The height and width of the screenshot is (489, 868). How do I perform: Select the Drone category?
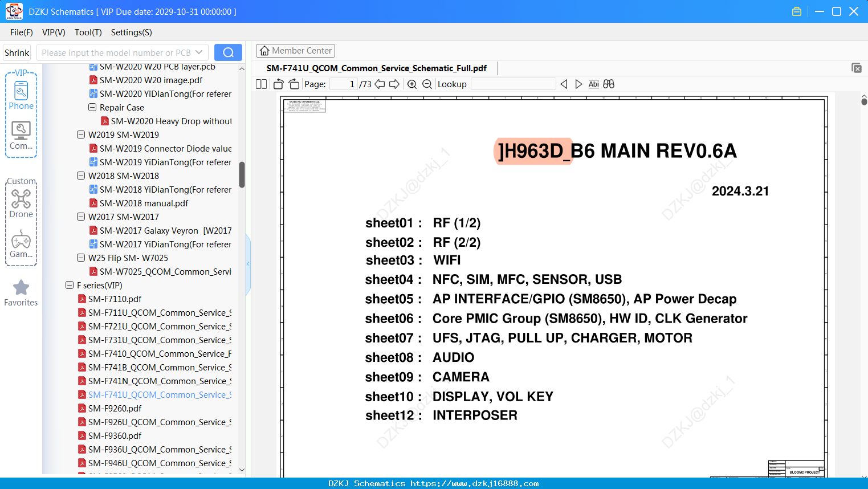click(21, 203)
